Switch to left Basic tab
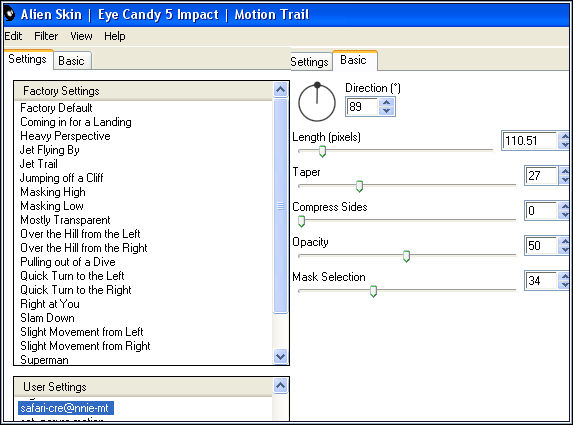Viewport: 573px width, 425px height. click(x=72, y=61)
